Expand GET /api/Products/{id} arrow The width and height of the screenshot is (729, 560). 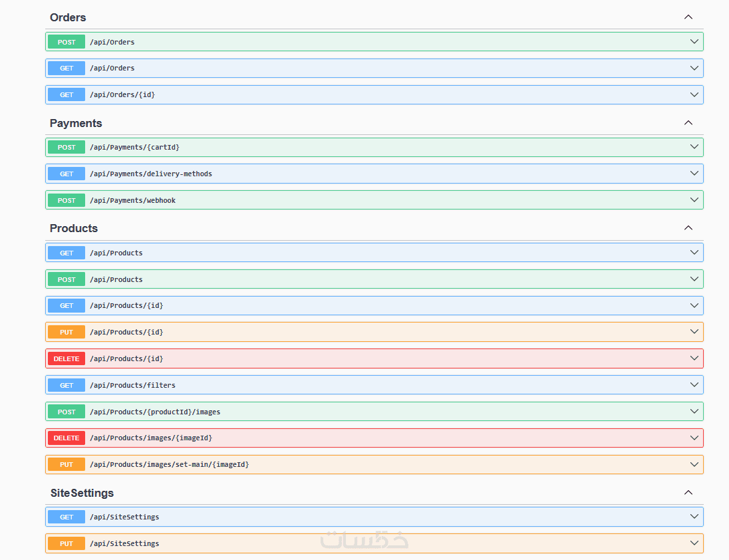(x=694, y=305)
